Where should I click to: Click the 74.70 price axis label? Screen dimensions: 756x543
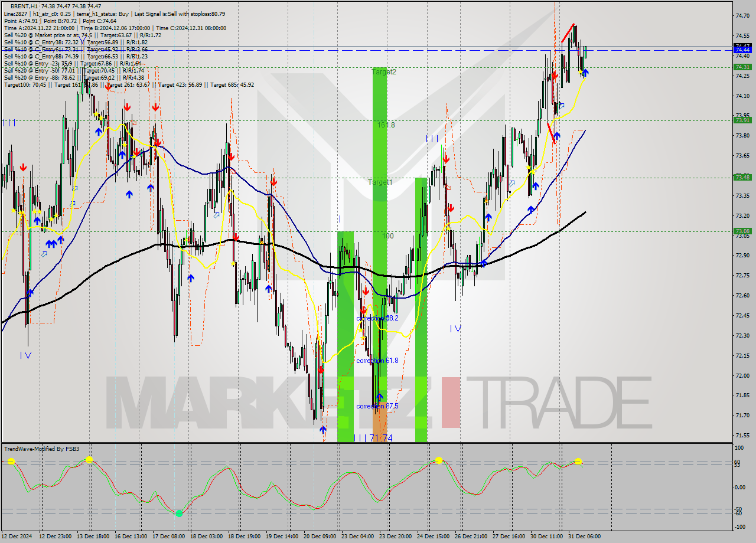(x=742, y=15)
